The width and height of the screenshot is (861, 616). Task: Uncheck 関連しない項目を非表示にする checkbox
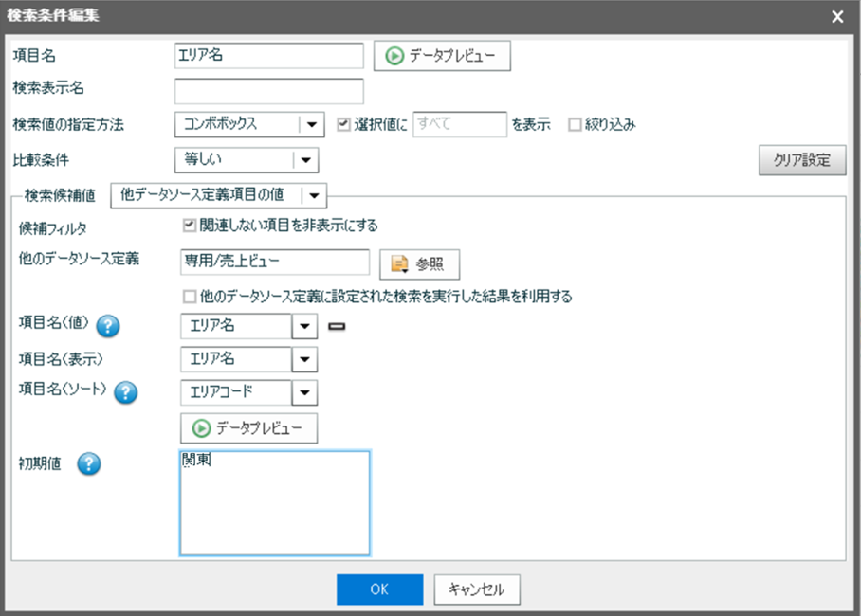point(190,226)
